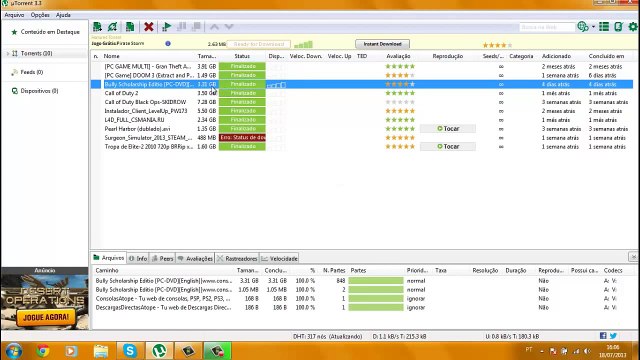Screen dimensions: 640x360
Task: Switch to the Velocidade tab
Action: coord(280,258)
